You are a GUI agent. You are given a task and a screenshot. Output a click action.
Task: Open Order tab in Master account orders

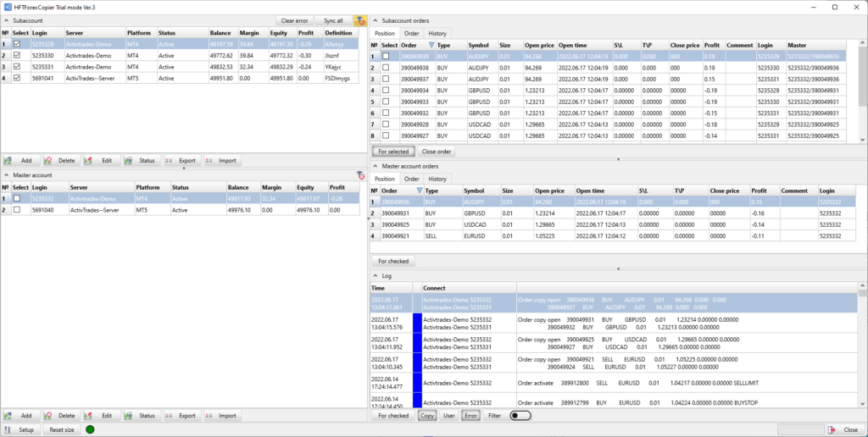pyautogui.click(x=411, y=179)
